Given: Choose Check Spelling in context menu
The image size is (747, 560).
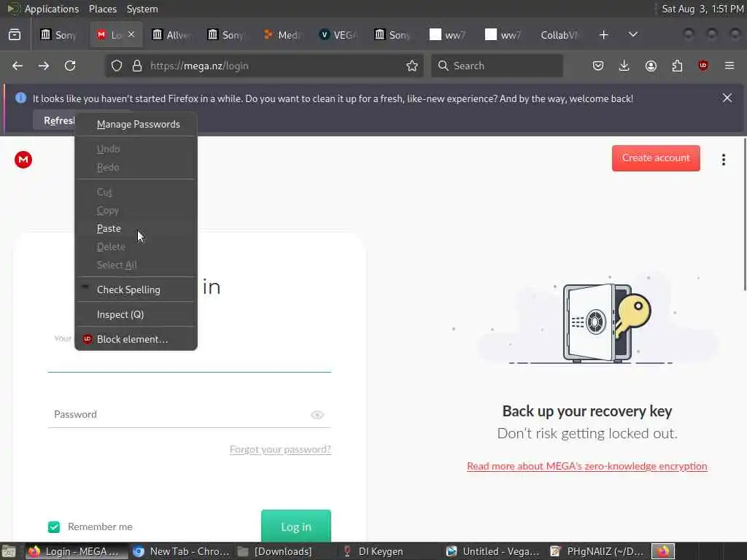Looking at the screenshot, I should pyautogui.click(x=136, y=289).
